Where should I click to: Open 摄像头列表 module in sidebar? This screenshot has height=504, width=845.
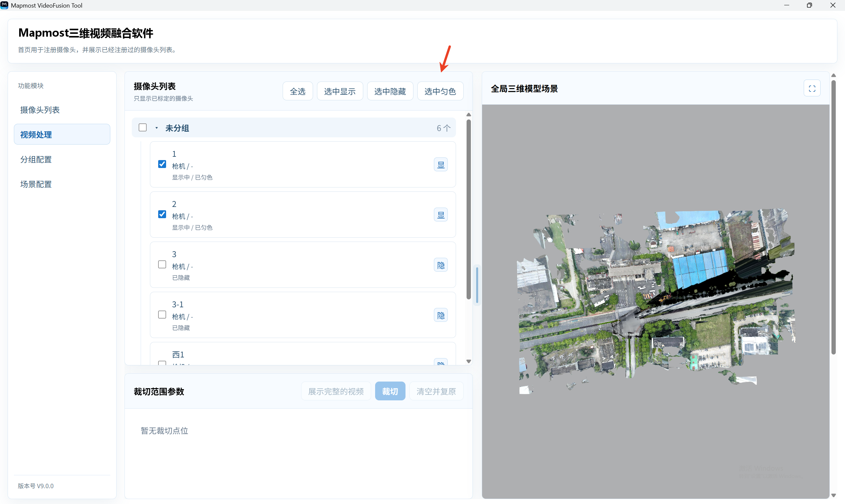click(x=62, y=110)
